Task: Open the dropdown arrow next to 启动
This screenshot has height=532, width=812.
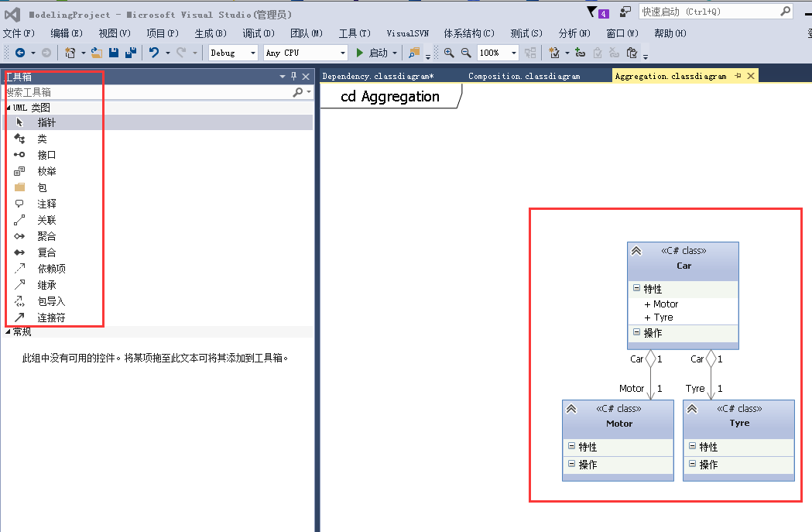Action: pyautogui.click(x=395, y=53)
